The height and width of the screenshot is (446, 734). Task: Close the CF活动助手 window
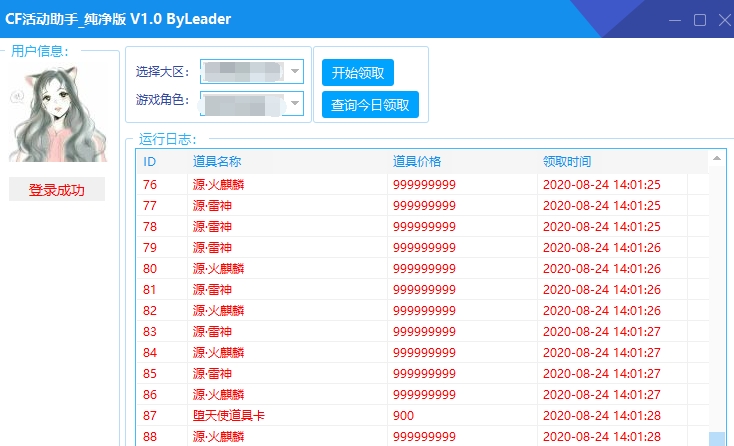(723, 19)
